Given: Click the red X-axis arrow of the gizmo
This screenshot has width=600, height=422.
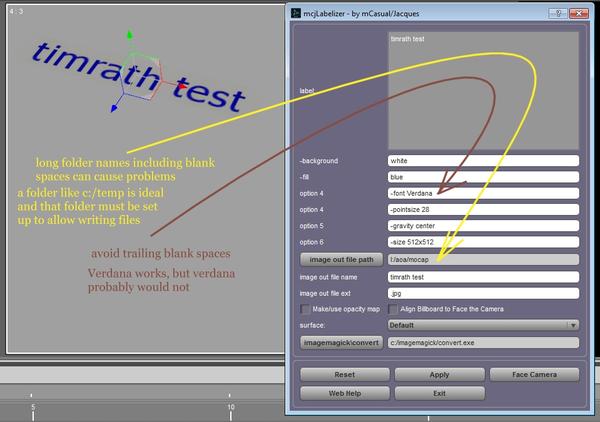Looking at the screenshot, I should (x=183, y=86).
